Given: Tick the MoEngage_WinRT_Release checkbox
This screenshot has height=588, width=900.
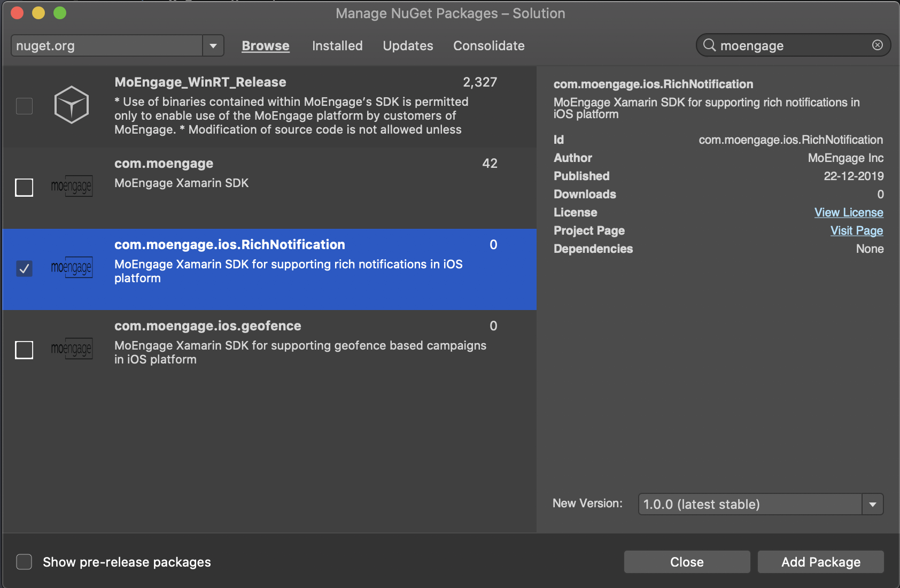Looking at the screenshot, I should 24,106.
